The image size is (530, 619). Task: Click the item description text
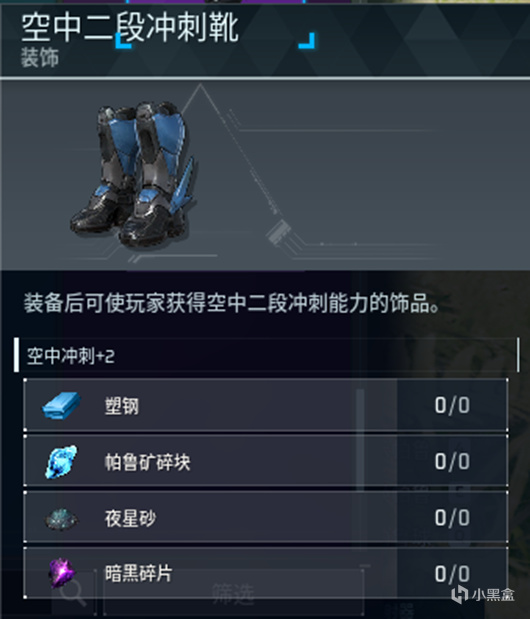tap(232, 304)
